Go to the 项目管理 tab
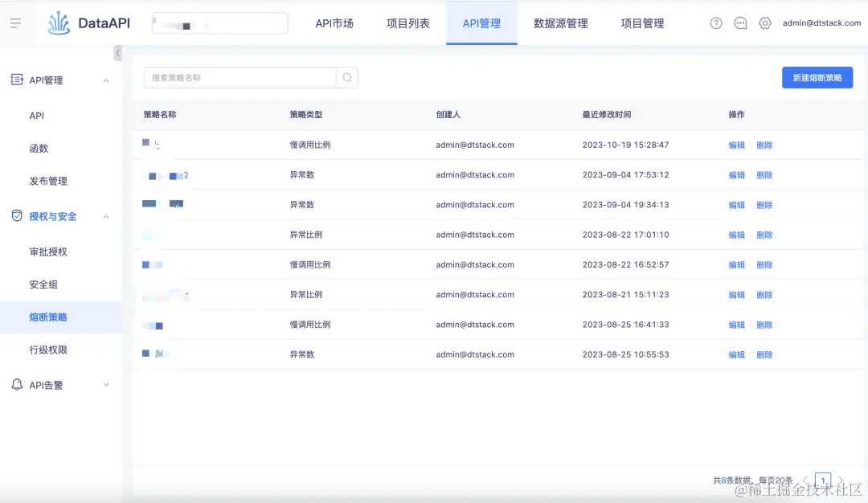The image size is (868, 503). point(642,23)
